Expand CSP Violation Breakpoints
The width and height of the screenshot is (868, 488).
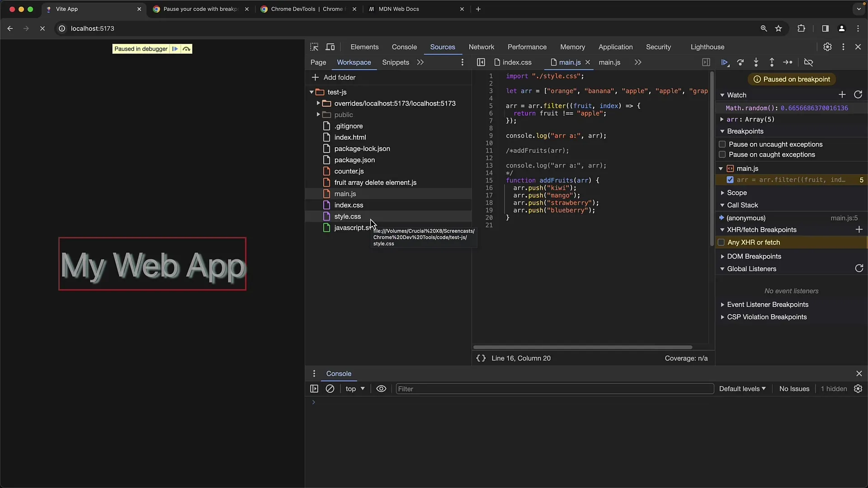click(x=722, y=317)
